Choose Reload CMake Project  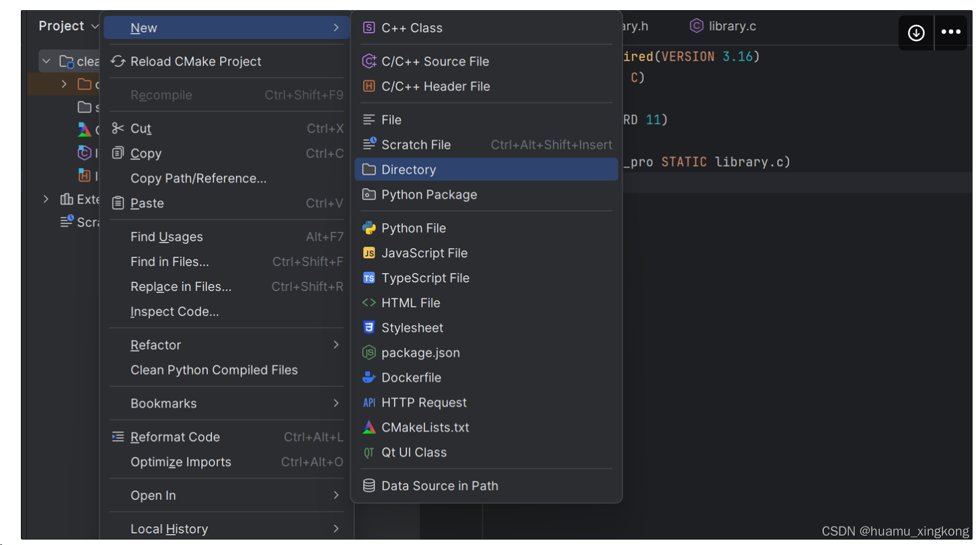coord(196,61)
